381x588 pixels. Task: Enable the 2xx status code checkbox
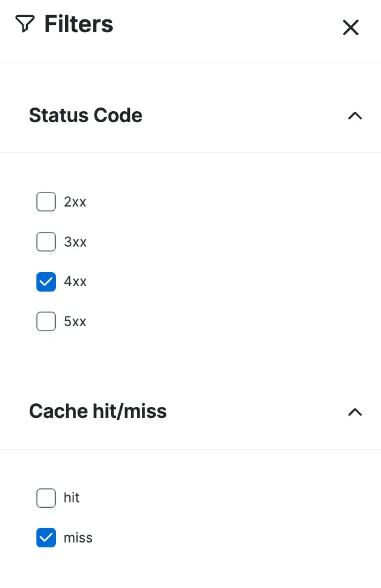(46, 202)
